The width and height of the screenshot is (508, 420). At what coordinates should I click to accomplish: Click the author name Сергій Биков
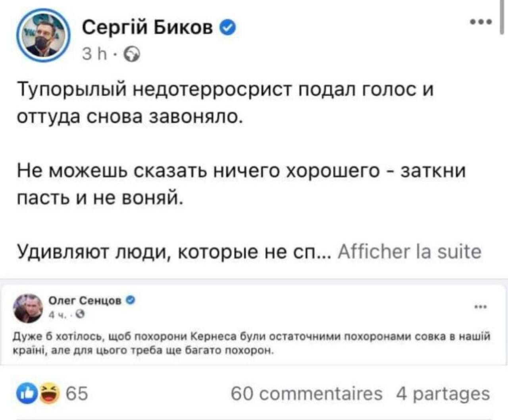click(x=147, y=28)
